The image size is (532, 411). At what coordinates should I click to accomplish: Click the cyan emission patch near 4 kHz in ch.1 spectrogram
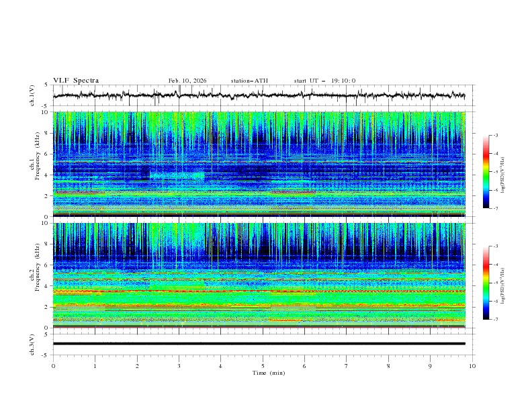[x=177, y=176]
